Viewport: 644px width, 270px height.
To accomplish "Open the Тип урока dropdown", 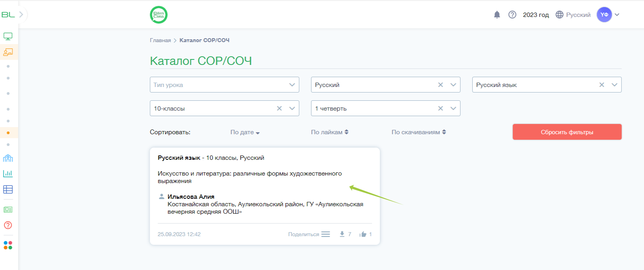I will point(224,85).
